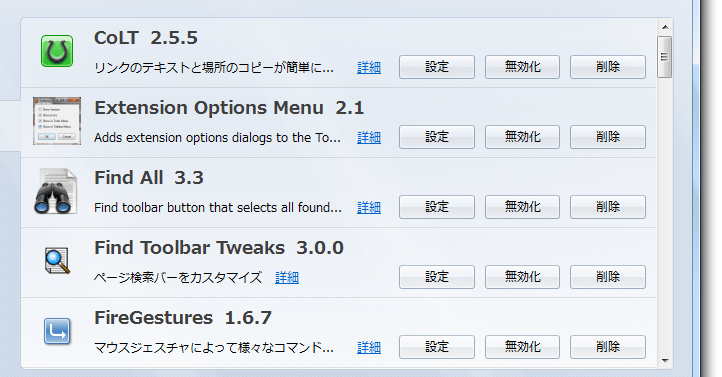
Task: Click the green CoLT horseshoe icon
Action: pyautogui.click(x=57, y=51)
